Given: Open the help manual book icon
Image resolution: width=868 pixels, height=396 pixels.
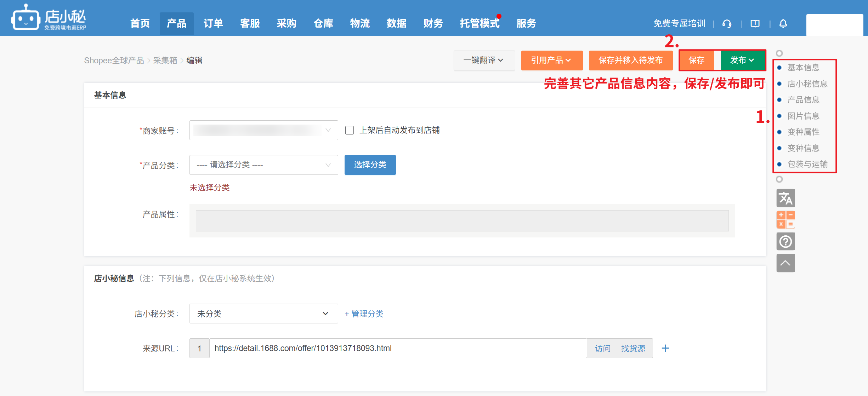Looking at the screenshot, I should click(755, 24).
